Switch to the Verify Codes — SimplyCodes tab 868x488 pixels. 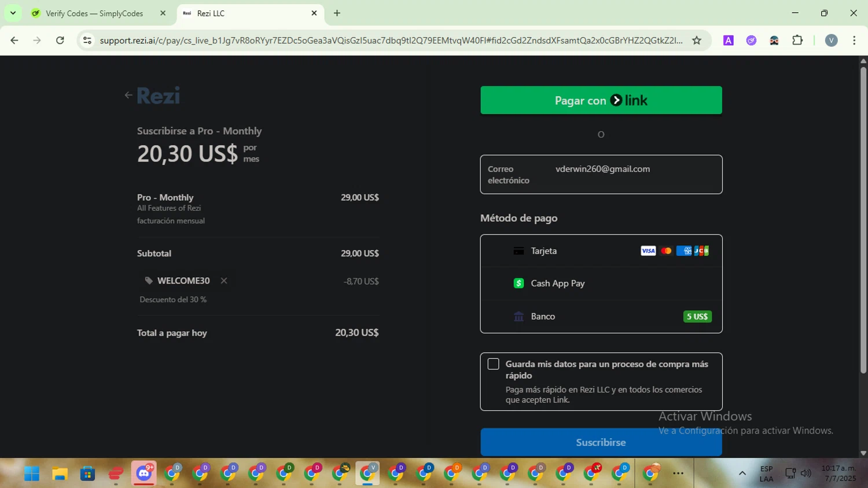[x=98, y=13]
